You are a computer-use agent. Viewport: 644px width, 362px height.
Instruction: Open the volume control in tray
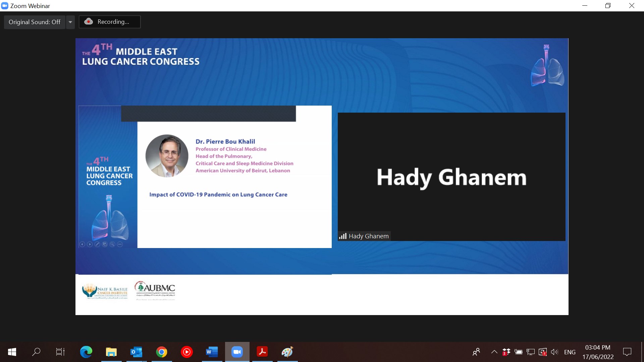(554, 352)
